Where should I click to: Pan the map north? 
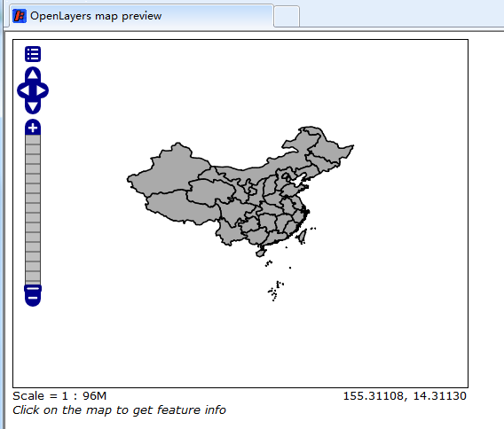(x=33, y=74)
